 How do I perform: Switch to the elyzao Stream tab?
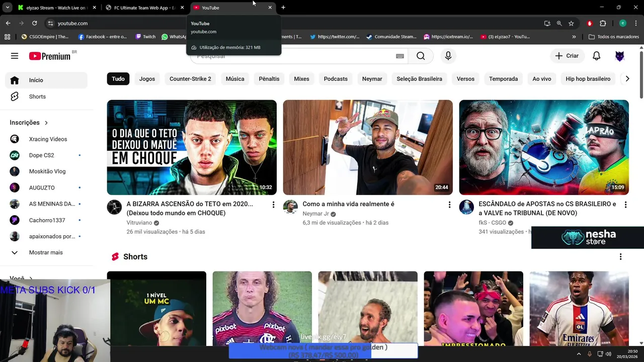point(56,8)
